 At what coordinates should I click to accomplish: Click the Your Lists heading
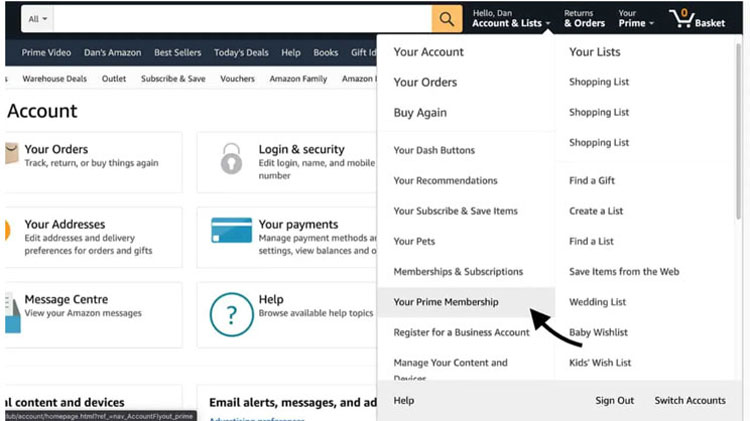[595, 52]
